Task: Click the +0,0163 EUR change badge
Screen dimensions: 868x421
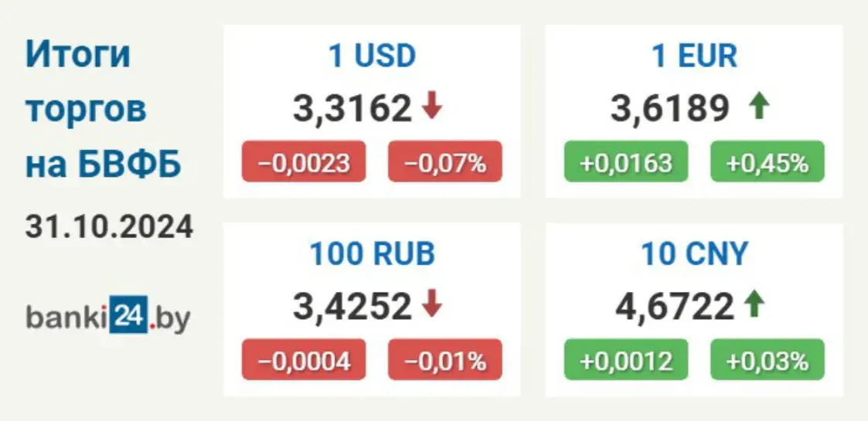Action: pos(626,161)
